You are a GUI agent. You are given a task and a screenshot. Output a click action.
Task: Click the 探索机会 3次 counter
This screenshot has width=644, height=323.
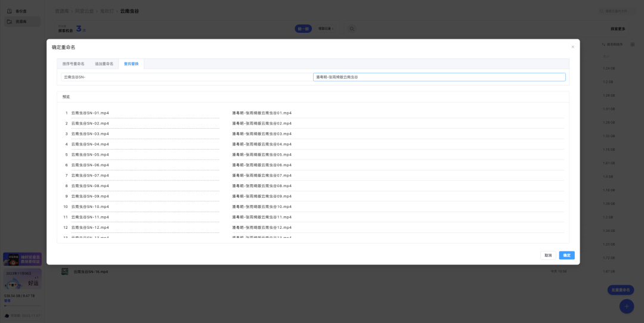pyautogui.click(x=72, y=29)
